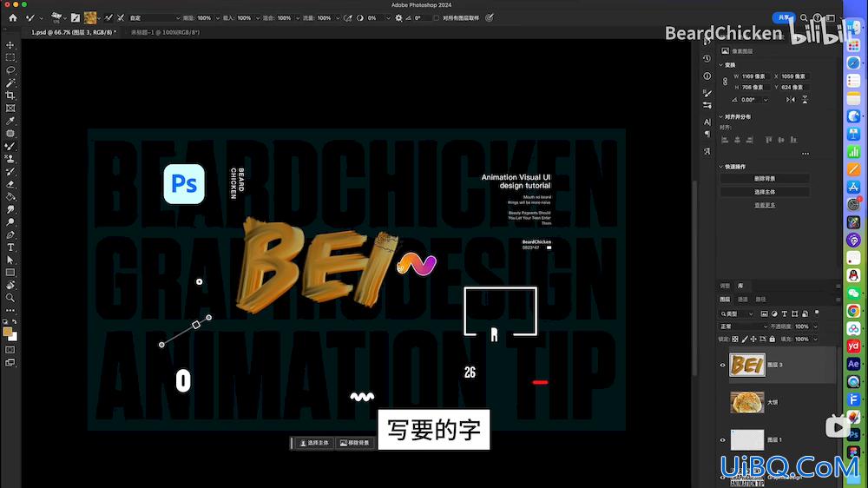Select the Eraser tool
The image size is (868, 488).
click(10, 184)
